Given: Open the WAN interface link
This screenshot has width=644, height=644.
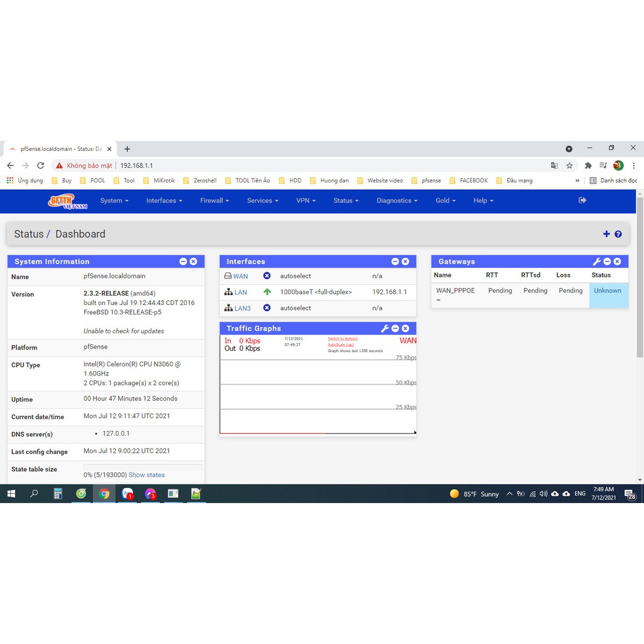Looking at the screenshot, I should [x=240, y=276].
